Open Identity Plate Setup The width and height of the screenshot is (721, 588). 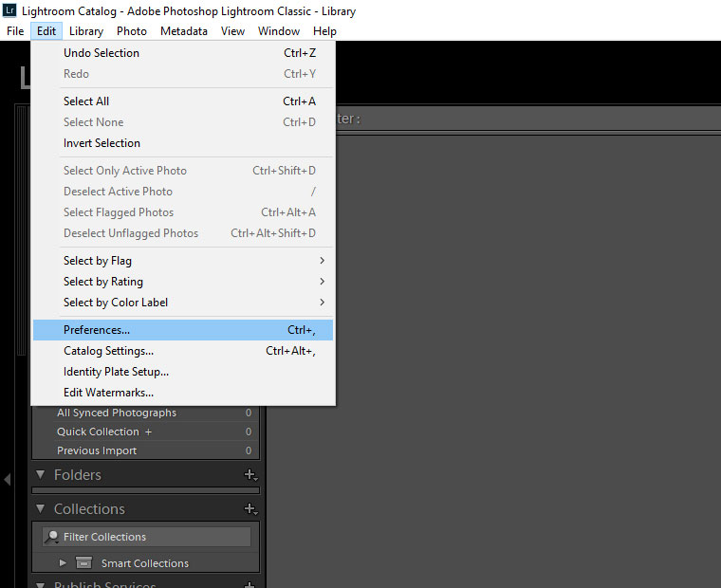pos(183,372)
